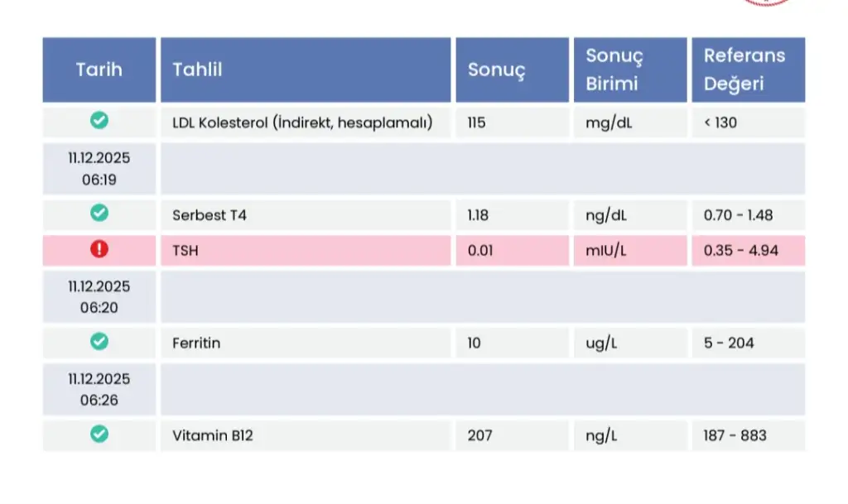Click the green check icon beside LDL Kolesterol

point(99,121)
